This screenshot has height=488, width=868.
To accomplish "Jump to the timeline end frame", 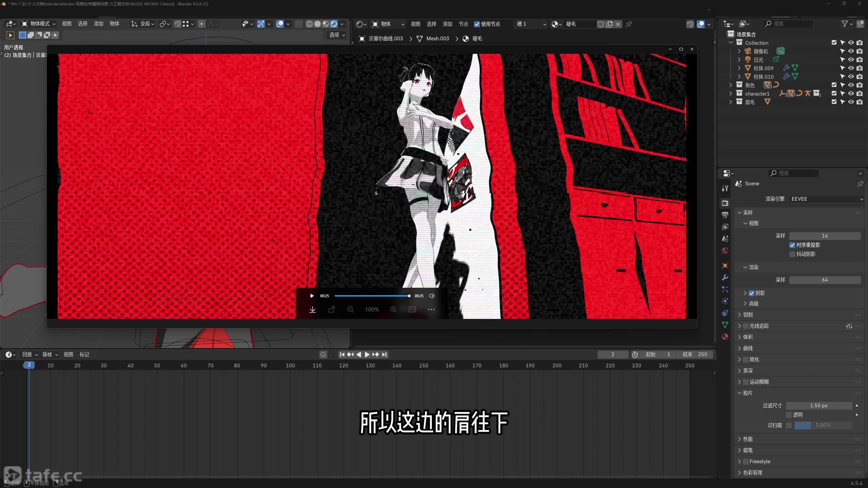I will (384, 354).
